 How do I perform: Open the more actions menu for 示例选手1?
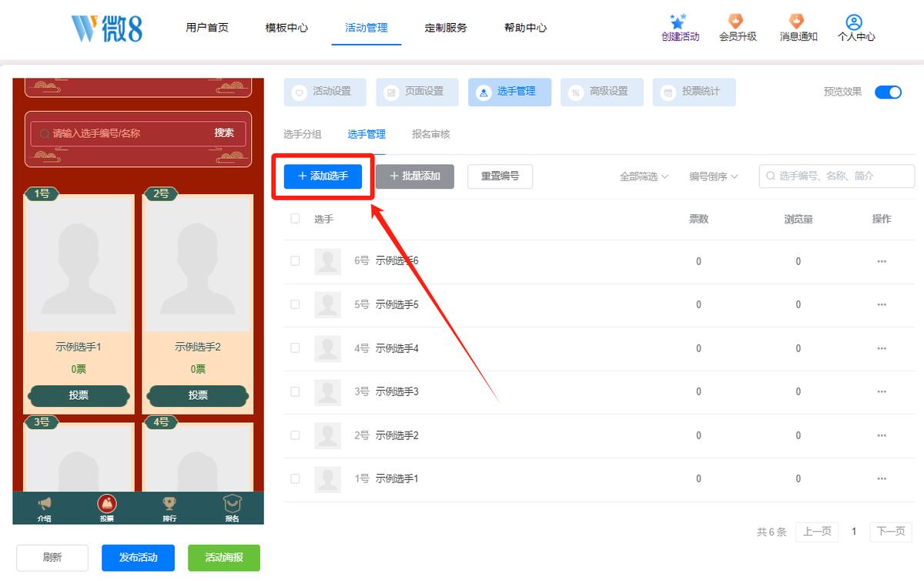[882, 479]
